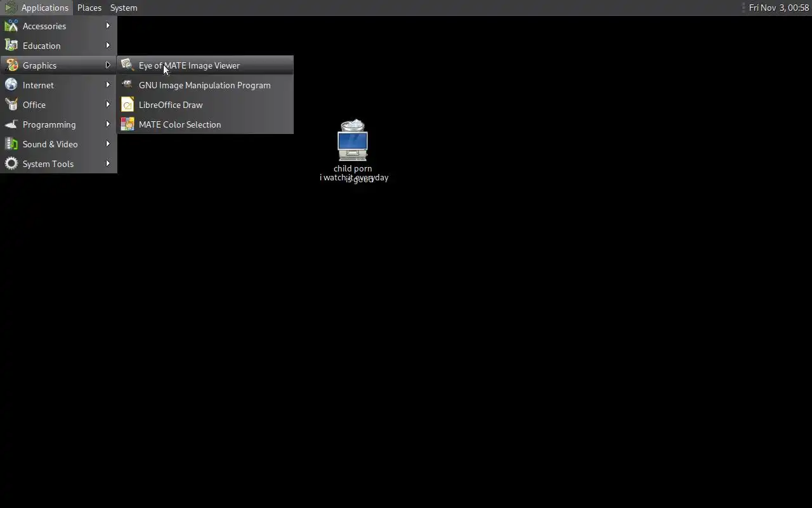Screen dimensions: 812x508
Task: Select the Internet menu label
Action: [x=38, y=85]
